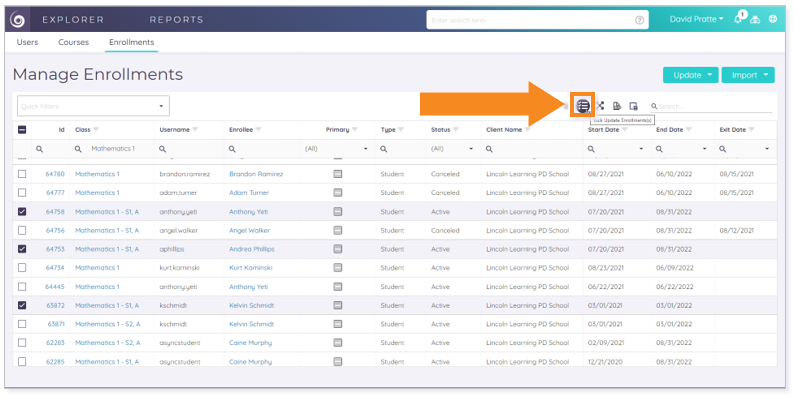Click the Bulk Update Enrollments icon
Image resolution: width=795 pixels, height=398 pixels.
tap(583, 106)
